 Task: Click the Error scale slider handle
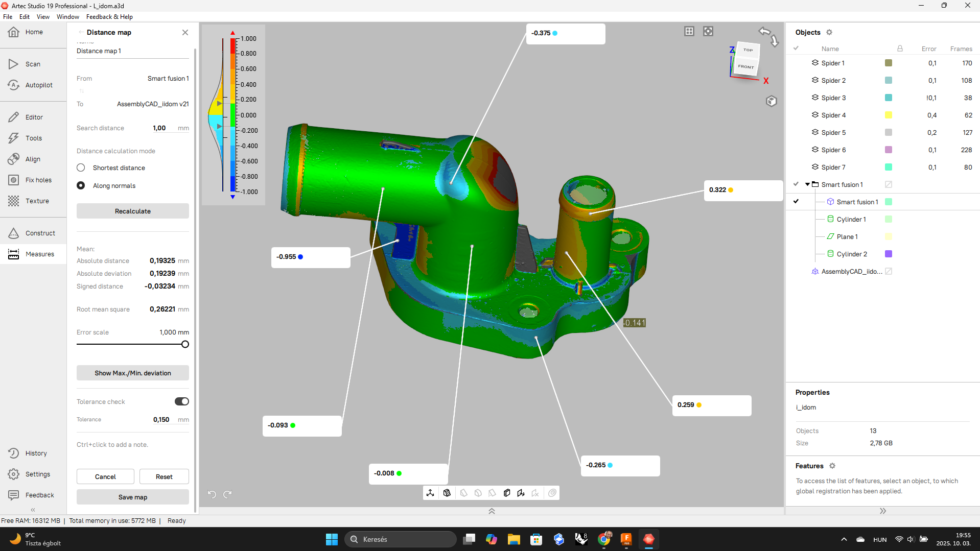[x=185, y=344]
